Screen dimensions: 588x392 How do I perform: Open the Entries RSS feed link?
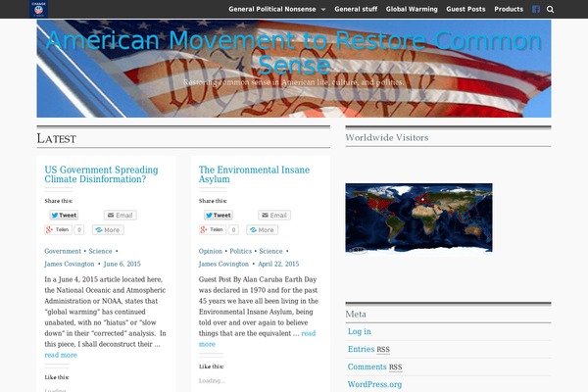pyautogui.click(x=368, y=349)
